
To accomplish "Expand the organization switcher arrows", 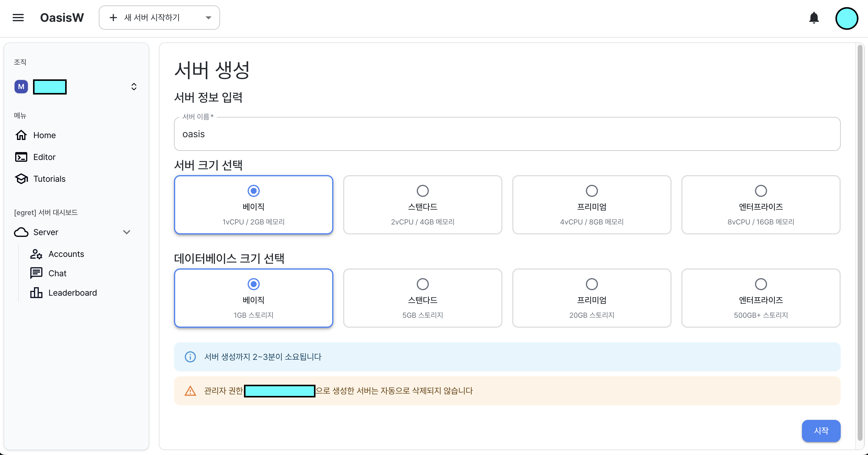I will pyautogui.click(x=134, y=87).
